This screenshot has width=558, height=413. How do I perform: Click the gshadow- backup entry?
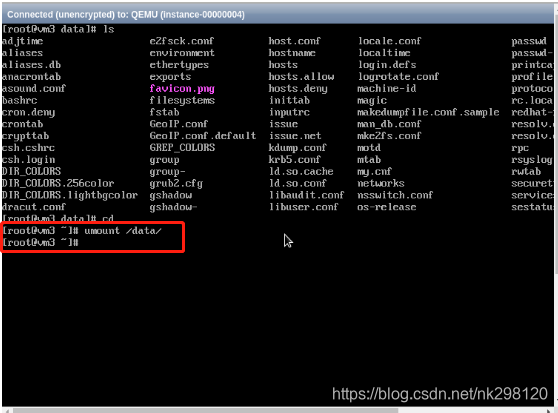click(x=173, y=207)
